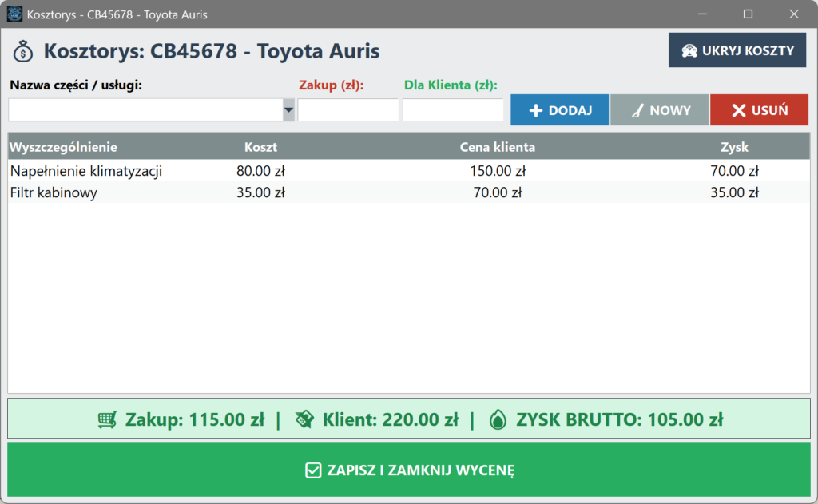Click the price tag icon next to Klient total
Viewport: 818px width, 504px height.
[x=304, y=419]
